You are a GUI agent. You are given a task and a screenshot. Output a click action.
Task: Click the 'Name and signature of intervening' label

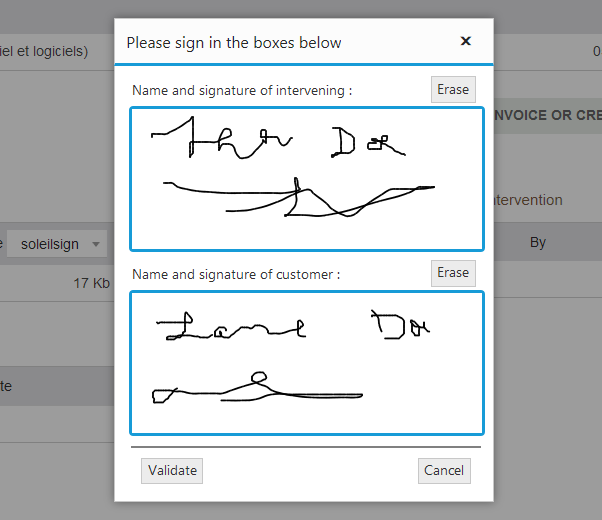[x=242, y=91]
